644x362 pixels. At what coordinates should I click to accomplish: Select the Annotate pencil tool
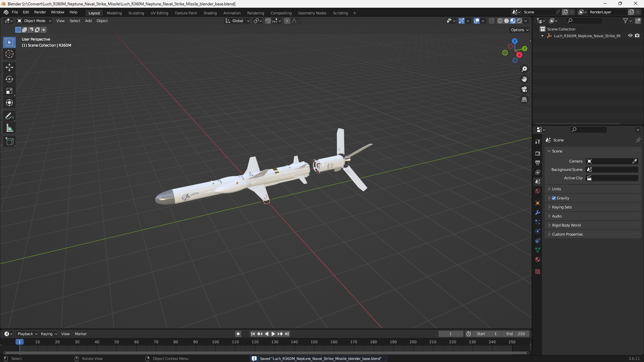[x=9, y=116]
